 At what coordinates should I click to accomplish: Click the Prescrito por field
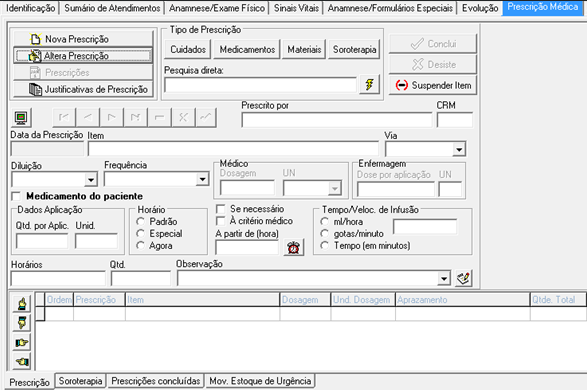pos(337,120)
